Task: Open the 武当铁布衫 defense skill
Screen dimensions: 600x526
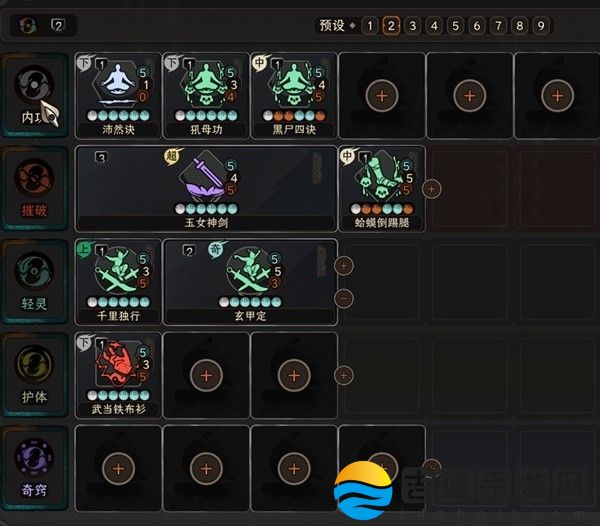Action: (x=118, y=375)
